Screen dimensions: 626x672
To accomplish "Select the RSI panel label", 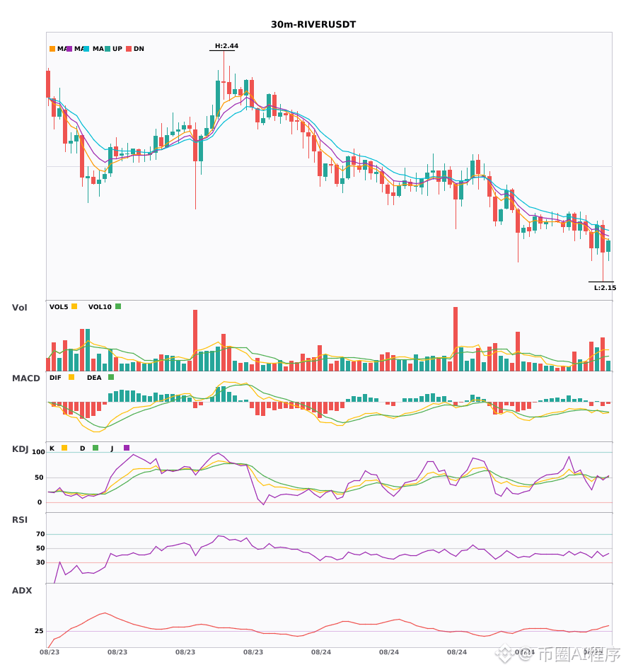I will point(20,519).
